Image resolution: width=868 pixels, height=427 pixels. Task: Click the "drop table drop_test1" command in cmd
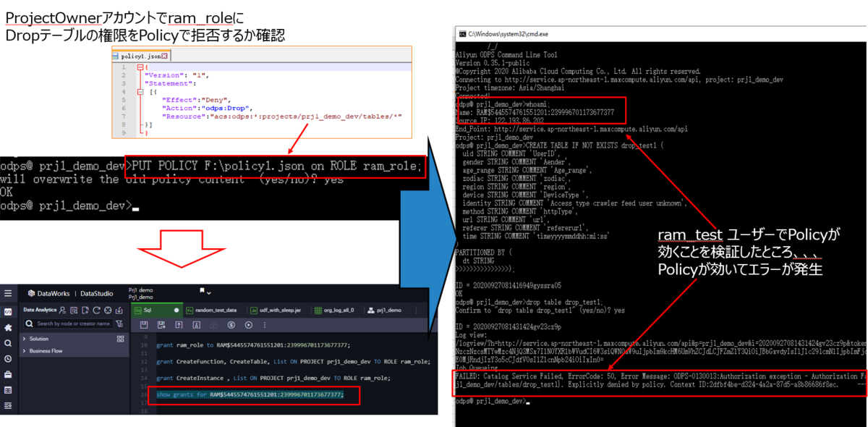[564, 301]
